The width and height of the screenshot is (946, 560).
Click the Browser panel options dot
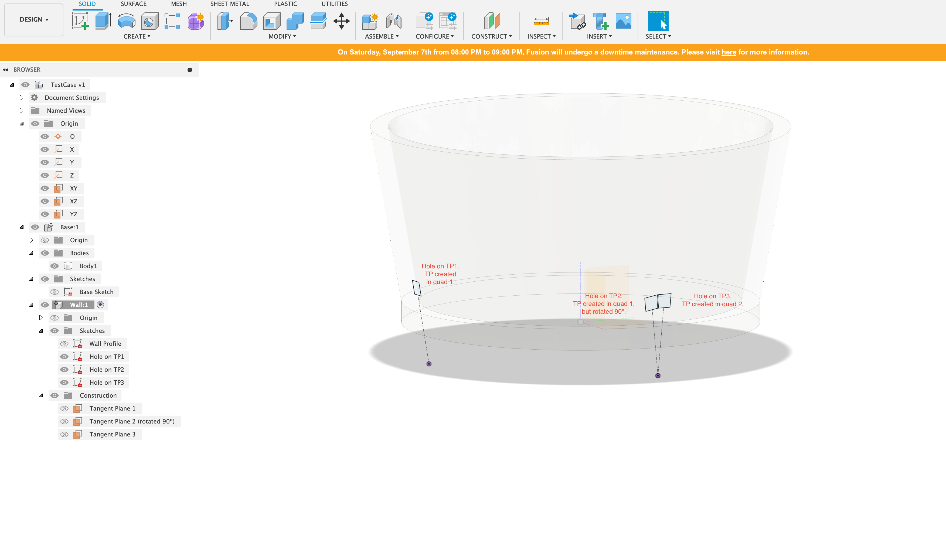point(190,70)
